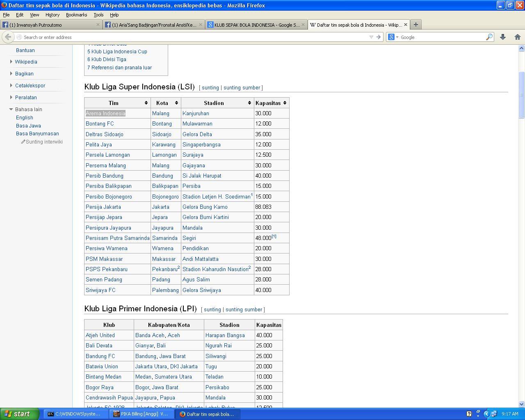Click the scrollbar up arrow
525x420 pixels.
coord(522,48)
